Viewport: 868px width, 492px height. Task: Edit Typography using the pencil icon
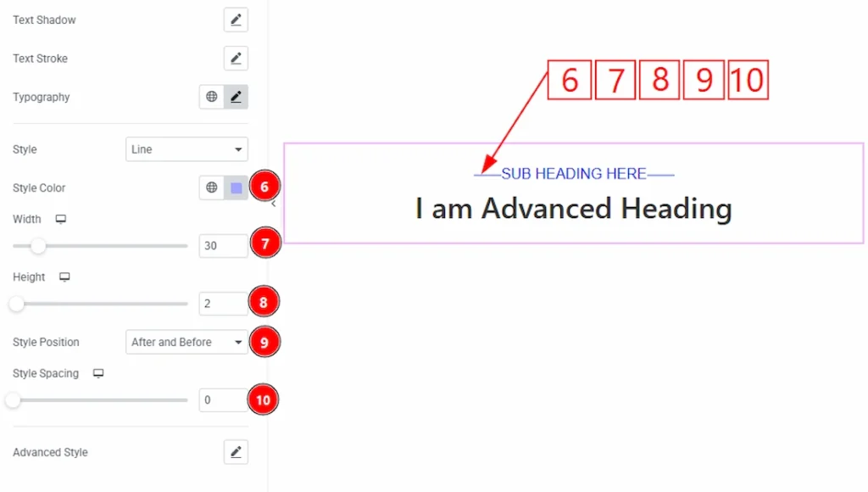pos(236,98)
